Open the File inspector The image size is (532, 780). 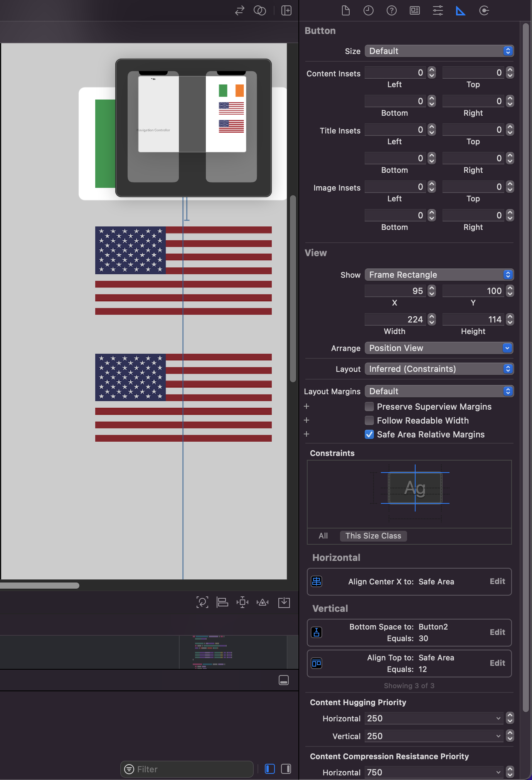pyautogui.click(x=346, y=10)
